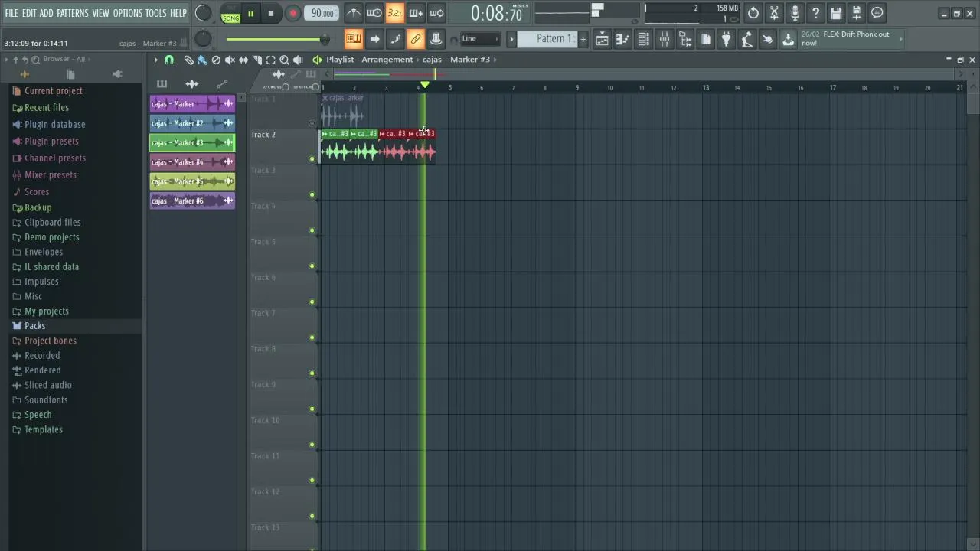The height and width of the screenshot is (551, 980).
Task: Select the Mute tool in playlist
Action: (230, 60)
